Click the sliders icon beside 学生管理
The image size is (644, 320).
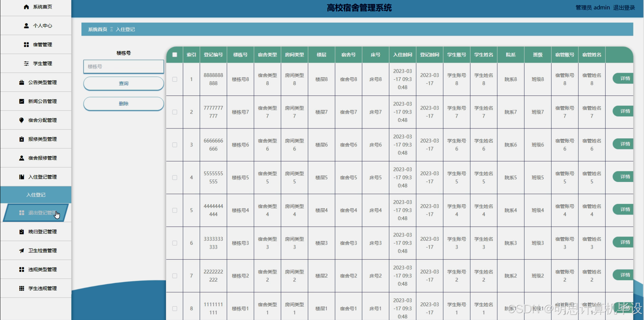coord(26,64)
